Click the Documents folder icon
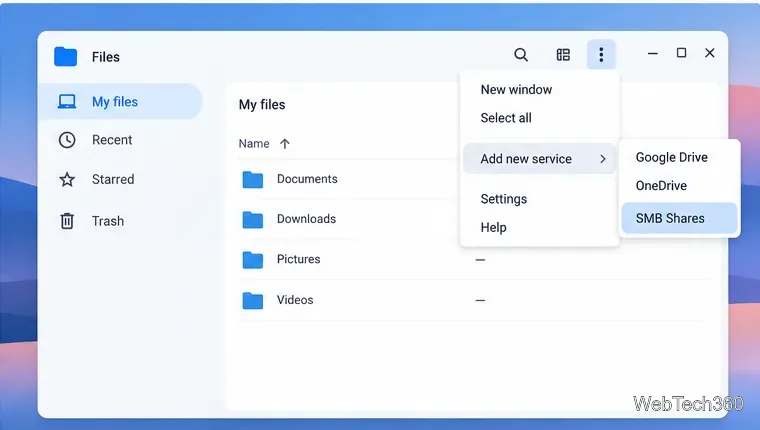The image size is (760, 430). pos(253,179)
